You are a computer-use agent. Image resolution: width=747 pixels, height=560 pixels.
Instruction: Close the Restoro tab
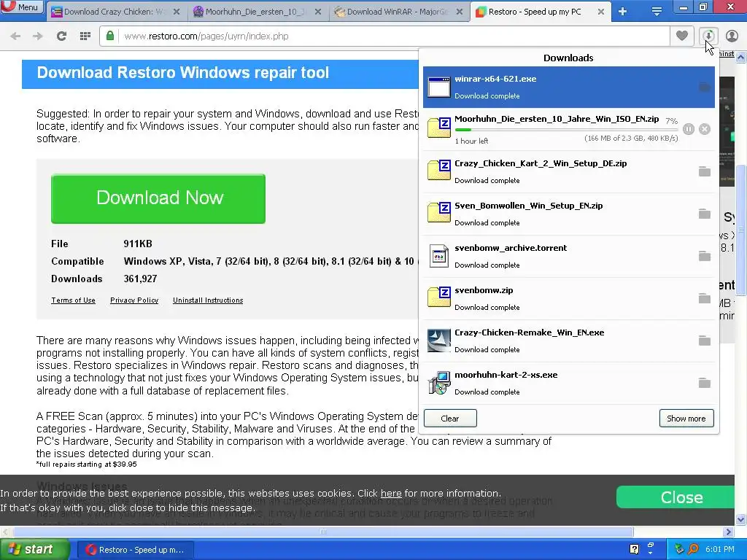(x=601, y=12)
